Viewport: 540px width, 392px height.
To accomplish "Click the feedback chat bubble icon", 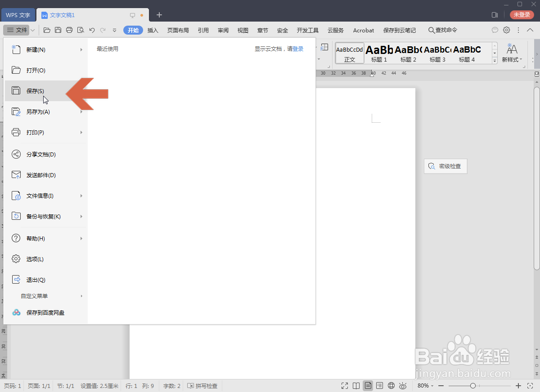I will click(x=495, y=30).
